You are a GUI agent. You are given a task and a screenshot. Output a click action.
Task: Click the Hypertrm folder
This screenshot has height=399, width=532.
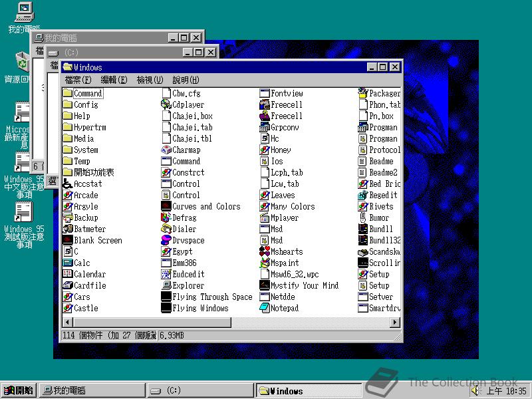pos(84,127)
